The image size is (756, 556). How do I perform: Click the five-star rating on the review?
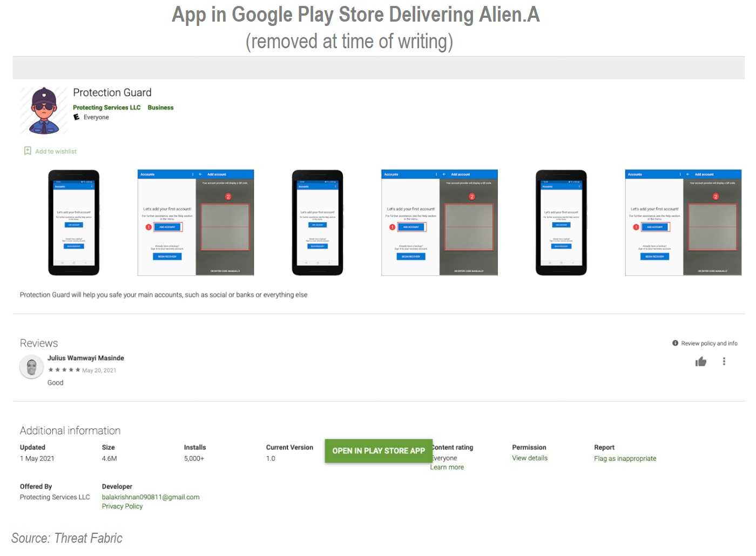[64, 370]
